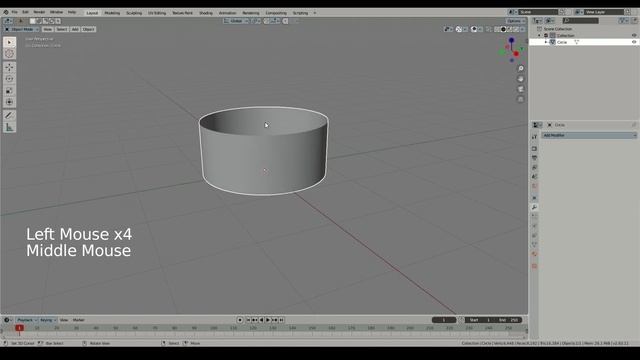The width and height of the screenshot is (640, 360).
Task: Activate the Annotate pencil tool
Action: pos(9,116)
